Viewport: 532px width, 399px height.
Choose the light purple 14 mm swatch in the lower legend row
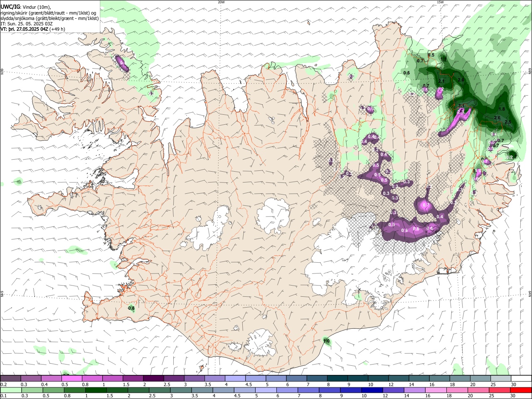(415, 390)
